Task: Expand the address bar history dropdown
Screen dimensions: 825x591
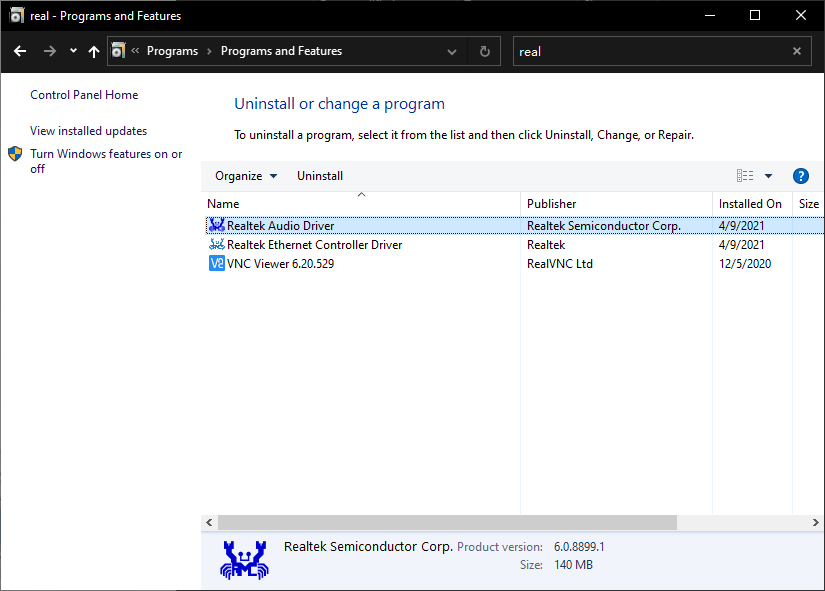Action: click(x=452, y=51)
